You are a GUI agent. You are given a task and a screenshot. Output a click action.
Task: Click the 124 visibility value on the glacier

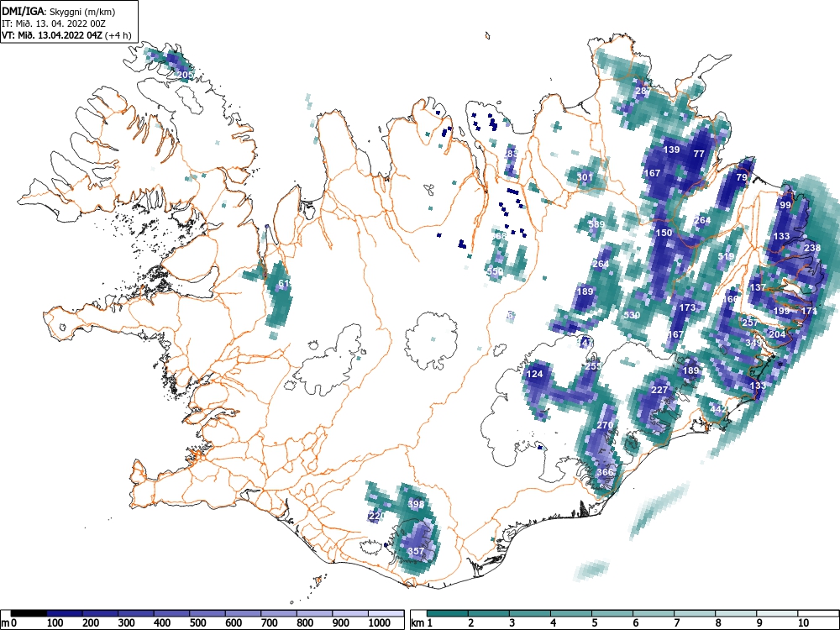pos(534,374)
